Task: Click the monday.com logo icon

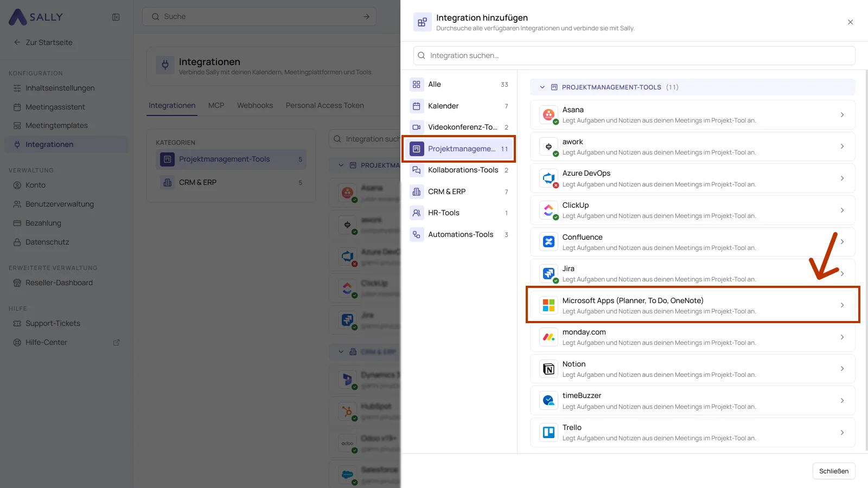Action: pyautogui.click(x=548, y=337)
